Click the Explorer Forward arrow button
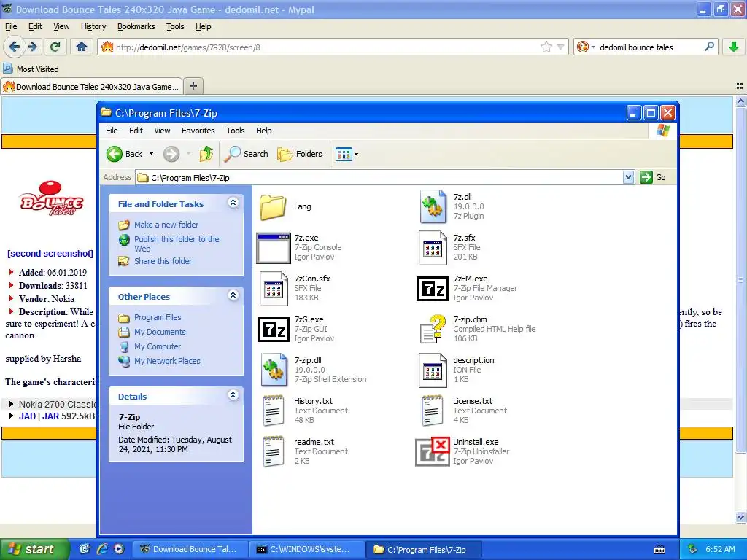 (171, 154)
